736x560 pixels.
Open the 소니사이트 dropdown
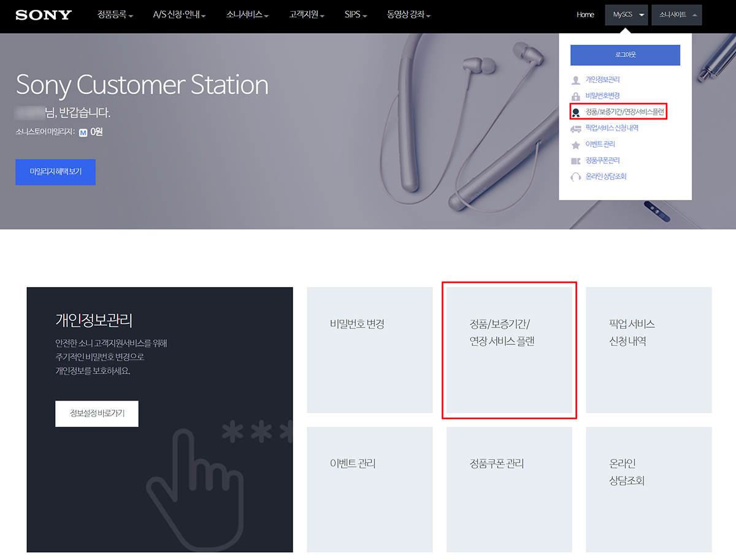pos(677,15)
